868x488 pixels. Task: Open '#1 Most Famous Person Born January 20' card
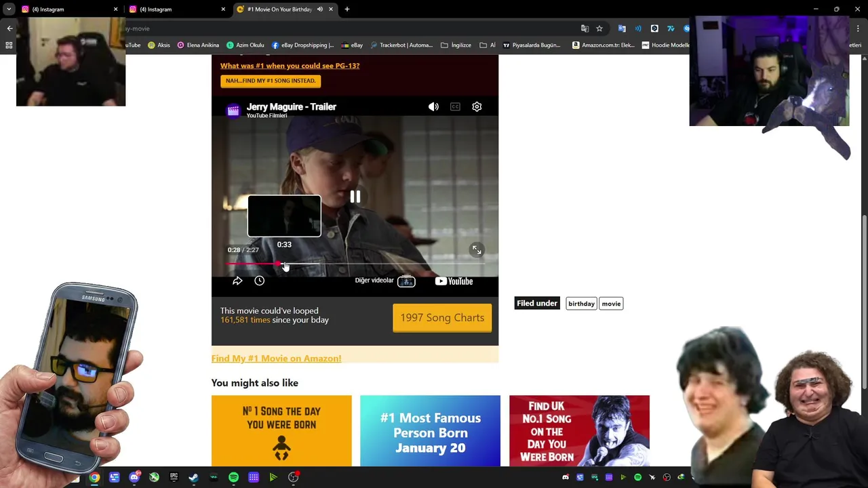point(430,431)
